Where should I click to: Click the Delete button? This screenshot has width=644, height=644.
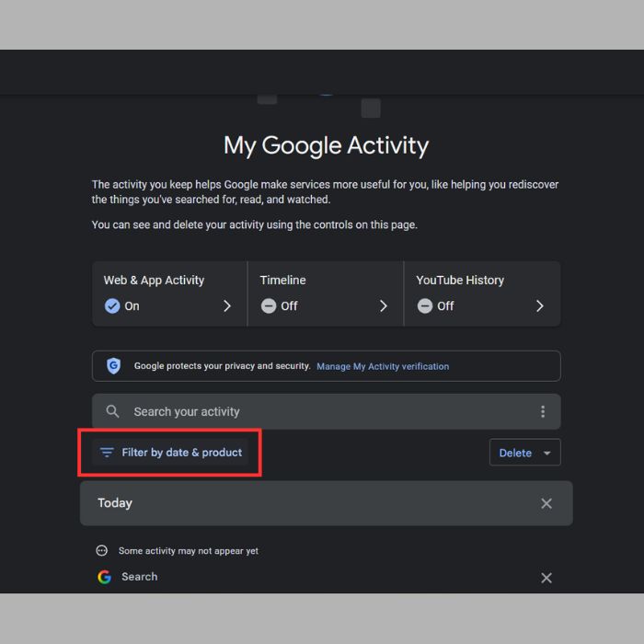(x=525, y=453)
